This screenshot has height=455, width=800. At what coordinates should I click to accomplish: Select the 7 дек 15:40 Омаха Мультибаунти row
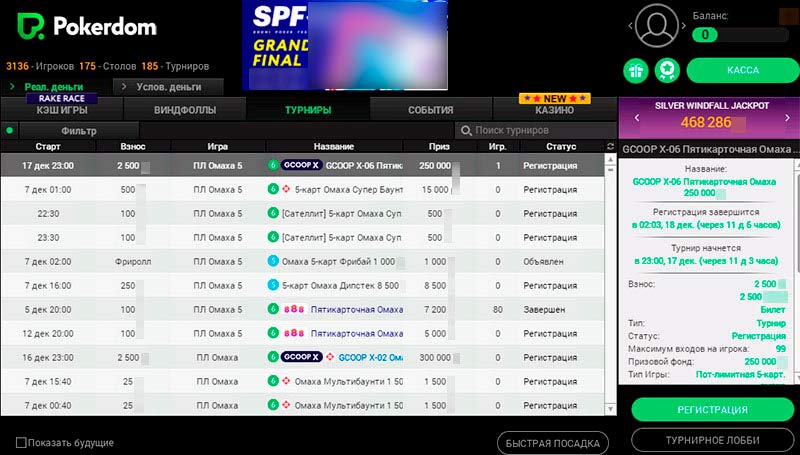302,381
